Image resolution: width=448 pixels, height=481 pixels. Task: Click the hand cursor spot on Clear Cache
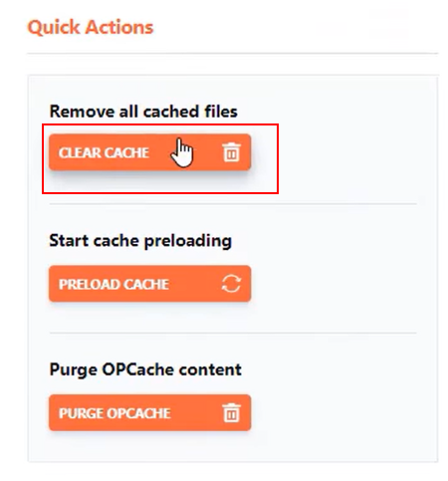pyautogui.click(x=181, y=153)
